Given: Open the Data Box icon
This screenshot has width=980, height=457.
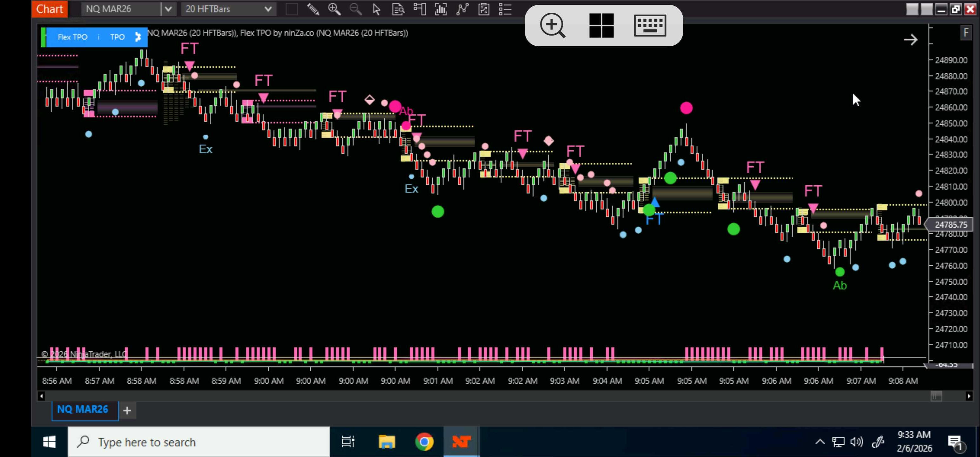Looking at the screenshot, I should point(398,9).
